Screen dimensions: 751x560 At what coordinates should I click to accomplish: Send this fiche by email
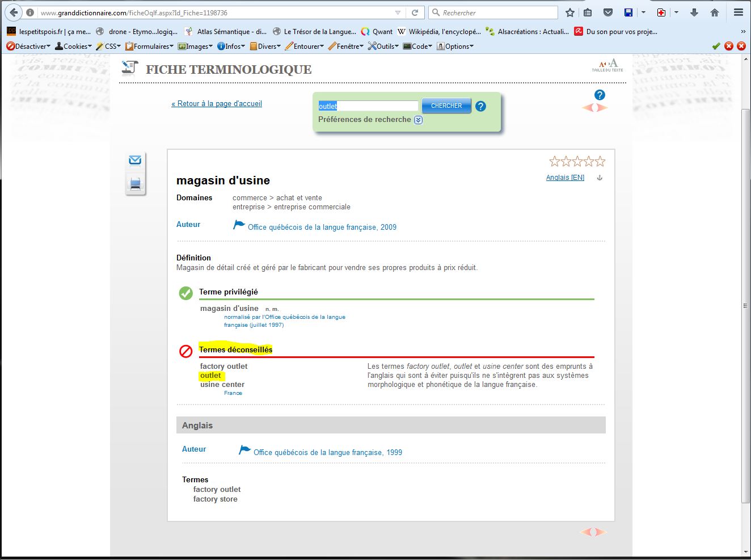click(x=135, y=160)
